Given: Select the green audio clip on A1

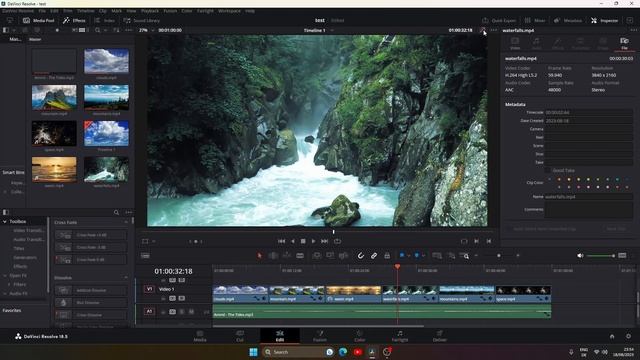Looking at the screenshot, I should [382, 312].
